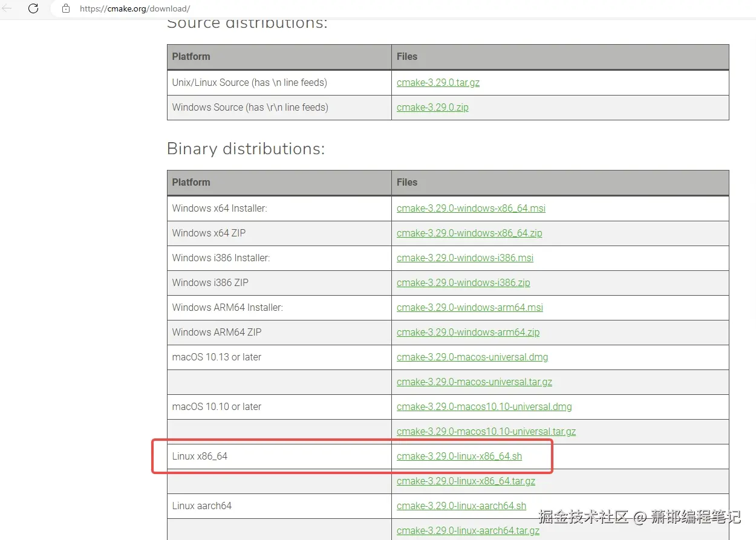Download cmake-3.29.0.zip source
The image size is (756, 540).
[432, 107]
